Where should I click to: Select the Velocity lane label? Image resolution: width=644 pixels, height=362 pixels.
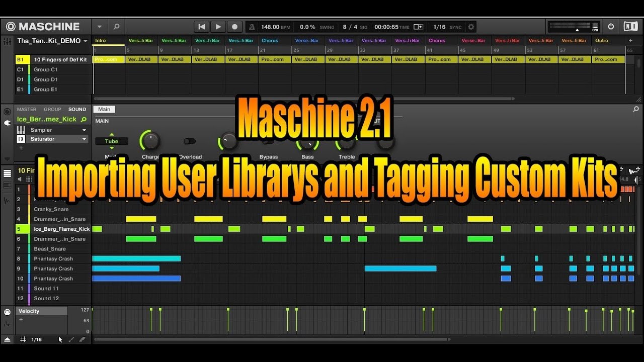pyautogui.click(x=42, y=311)
